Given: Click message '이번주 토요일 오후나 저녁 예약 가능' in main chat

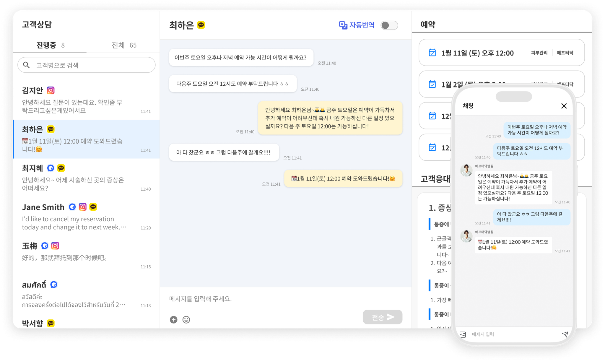Looking at the screenshot, I should 241,58.
